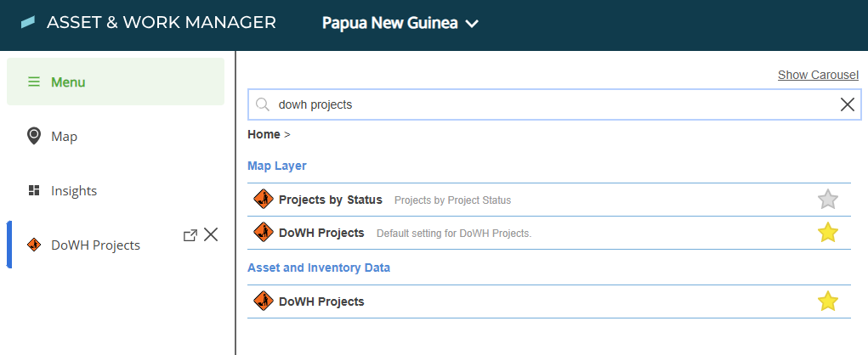The height and width of the screenshot is (355, 868).
Task: Click the Projects by Status construction icon
Action: pyautogui.click(x=264, y=200)
